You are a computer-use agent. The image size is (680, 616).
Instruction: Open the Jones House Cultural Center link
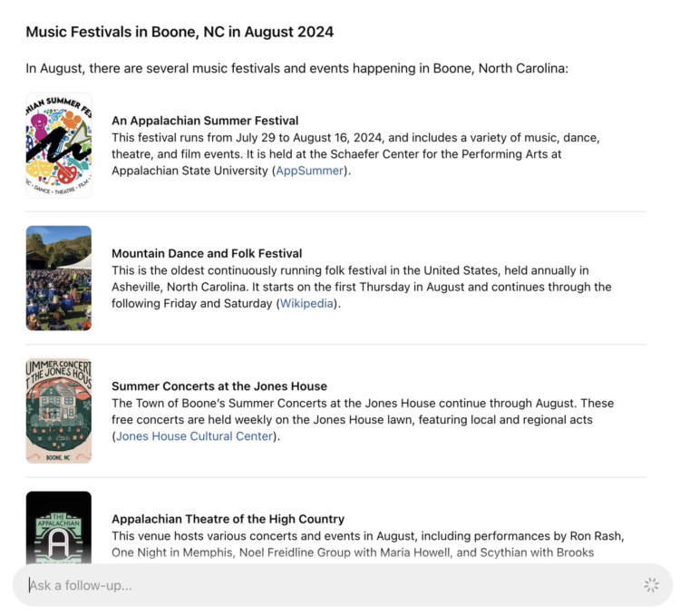(194, 436)
